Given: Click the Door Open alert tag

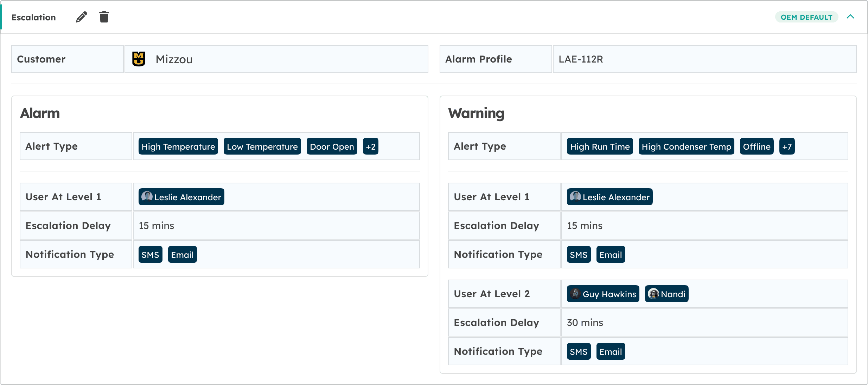Looking at the screenshot, I should 332,146.
